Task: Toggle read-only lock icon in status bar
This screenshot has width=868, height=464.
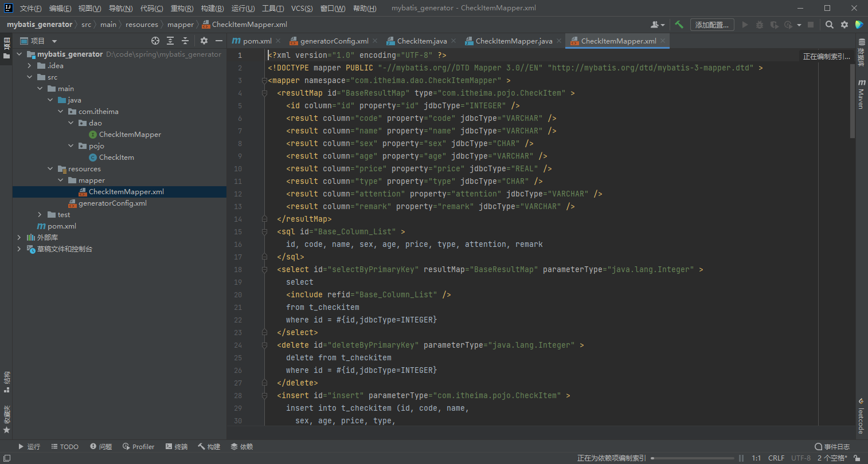Action: (857, 458)
